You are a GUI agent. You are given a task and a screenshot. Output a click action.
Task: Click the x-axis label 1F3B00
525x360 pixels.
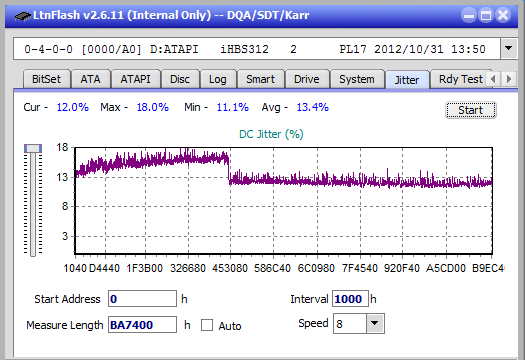pos(144,268)
